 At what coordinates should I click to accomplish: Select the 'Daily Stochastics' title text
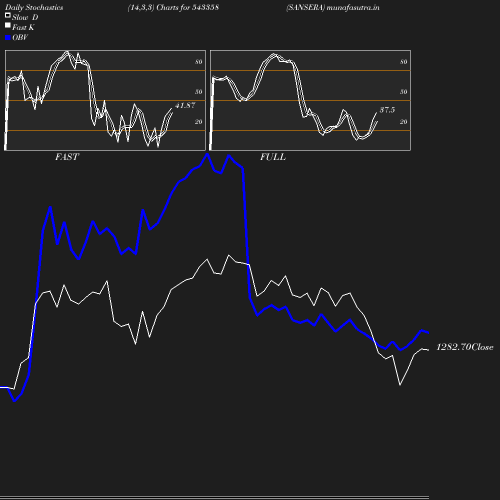(x=34, y=7)
